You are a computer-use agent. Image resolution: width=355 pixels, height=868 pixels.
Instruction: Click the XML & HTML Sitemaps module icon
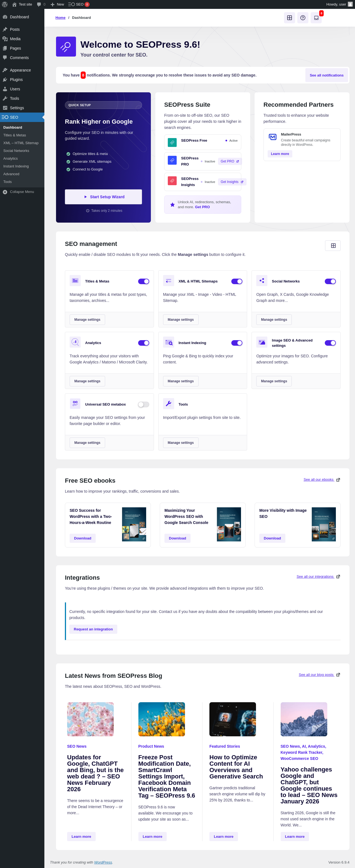169,281
